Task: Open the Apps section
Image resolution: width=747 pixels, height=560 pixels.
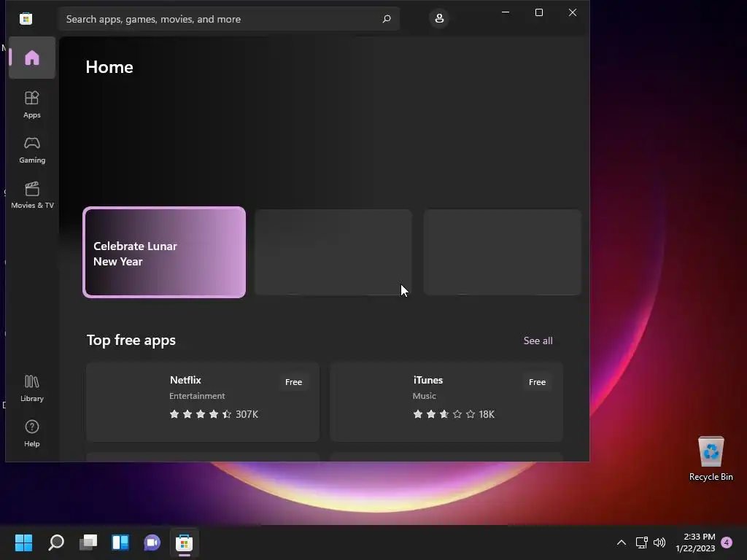Action: click(x=32, y=104)
